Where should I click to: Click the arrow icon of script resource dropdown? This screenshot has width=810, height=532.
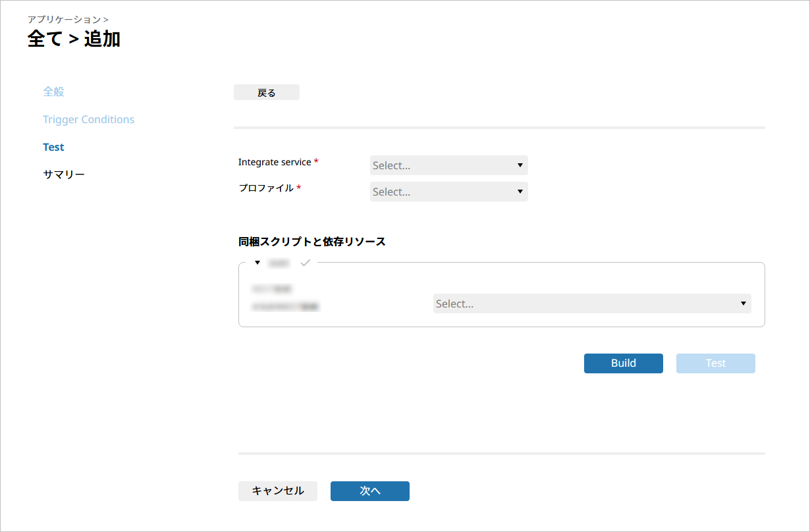point(743,304)
